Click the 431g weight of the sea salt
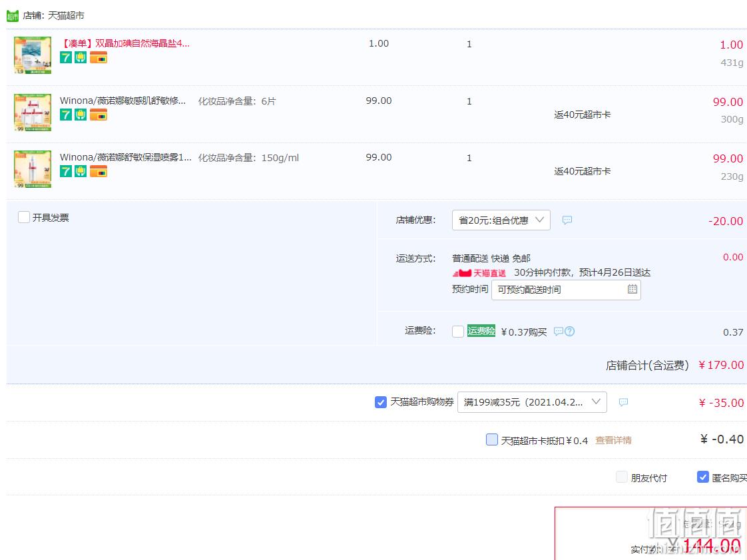The width and height of the screenshot is (747, 560). (732, 63)
